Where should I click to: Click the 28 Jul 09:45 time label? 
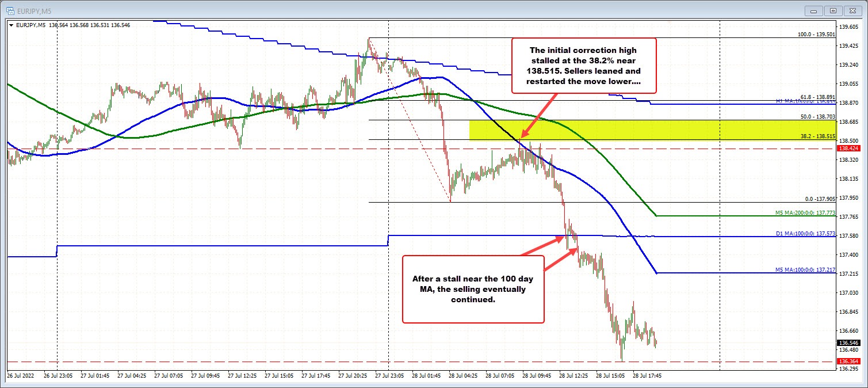click(538, 375)
